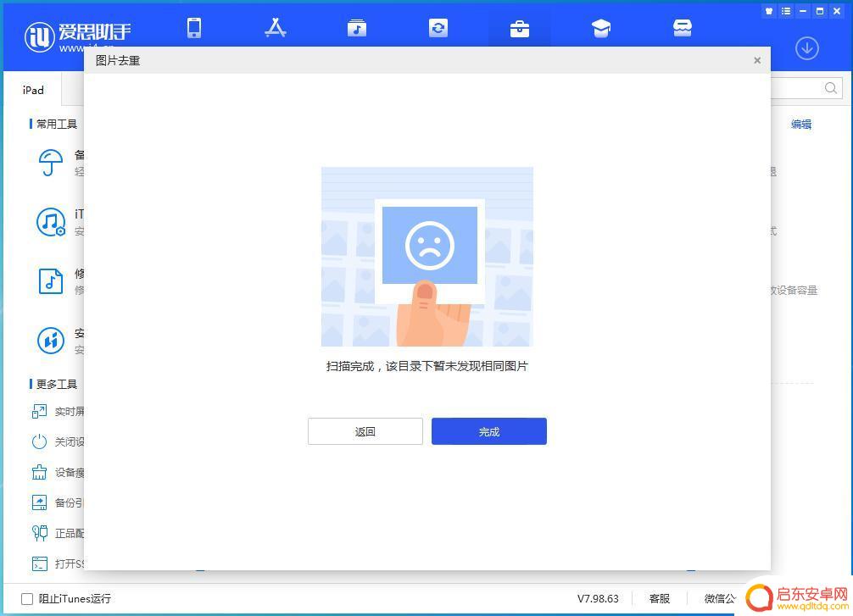This screenshot has width=853, height=616.
Task: Open the list menu icon in title bar
Action: (x=785, y=11)
